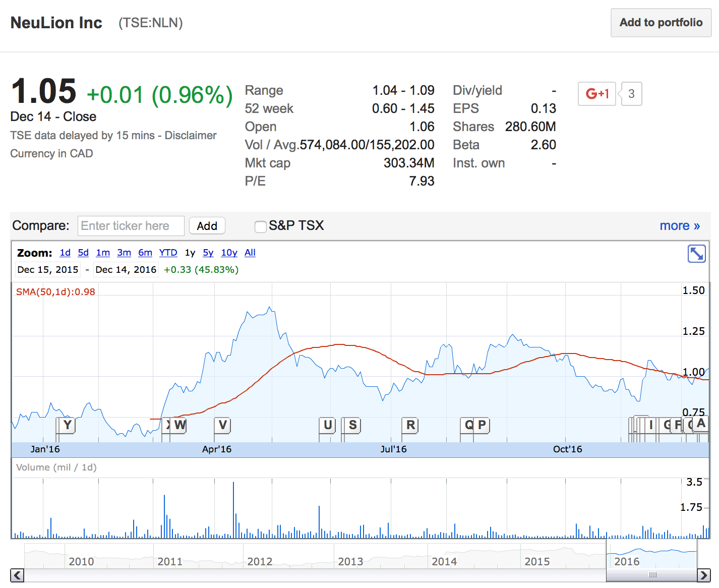Grab the timeline range scrollbar handle
Screen dimensions: 719x588
pos(652,575)
